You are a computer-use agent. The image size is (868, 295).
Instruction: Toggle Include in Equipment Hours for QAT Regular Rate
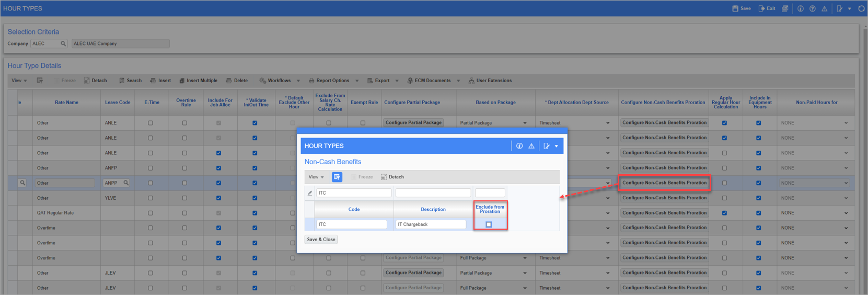click(x=758, y=213)
